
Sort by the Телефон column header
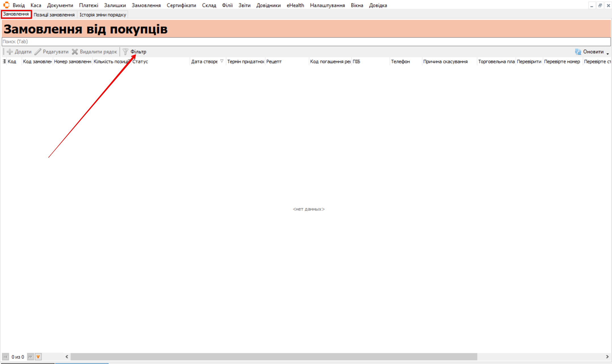(x=400, y=61)
